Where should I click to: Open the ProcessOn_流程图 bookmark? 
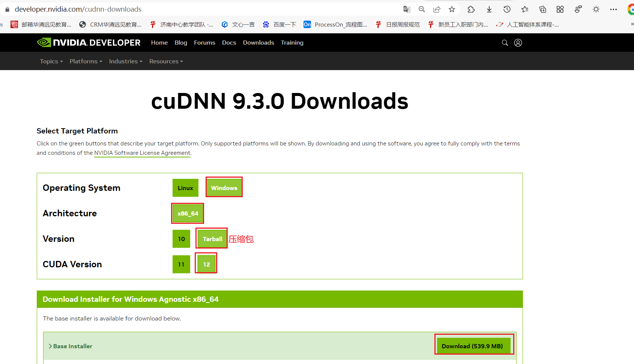335,24
